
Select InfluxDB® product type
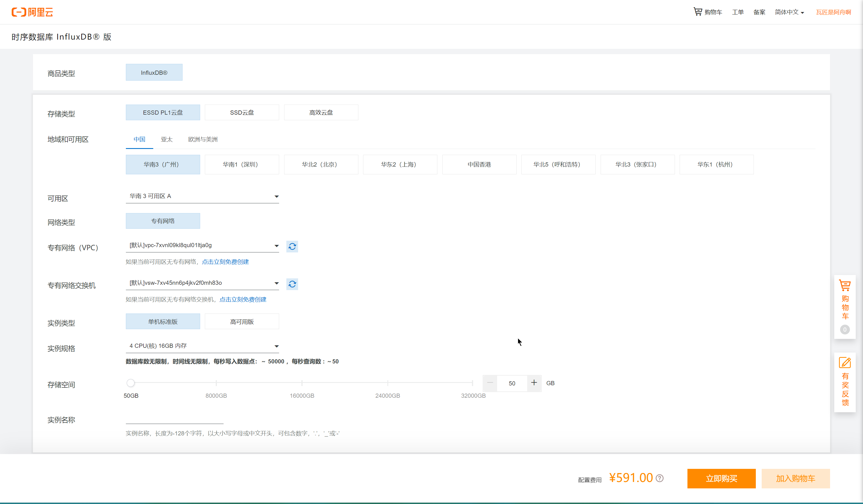pyautogui.click(x=154, y=73)
